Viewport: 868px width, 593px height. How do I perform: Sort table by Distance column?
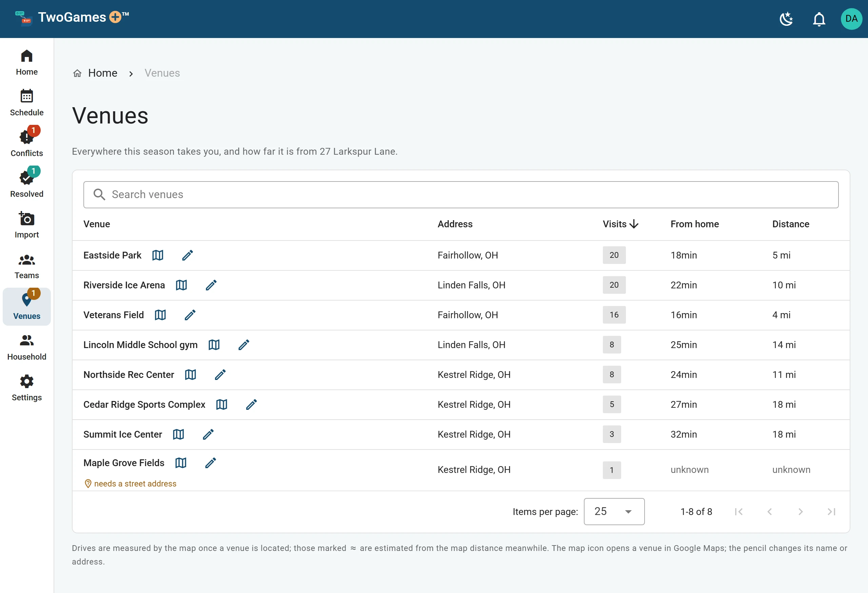[x=791, y=224]
